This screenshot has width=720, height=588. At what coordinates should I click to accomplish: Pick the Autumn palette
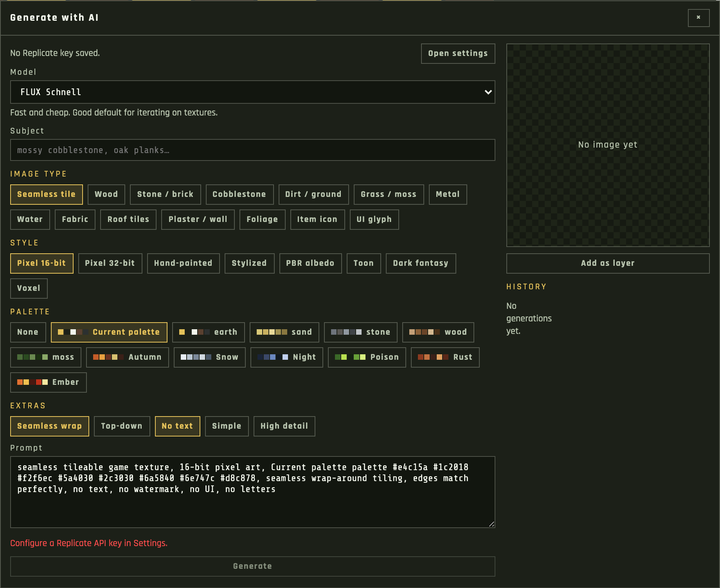point(127,357)
